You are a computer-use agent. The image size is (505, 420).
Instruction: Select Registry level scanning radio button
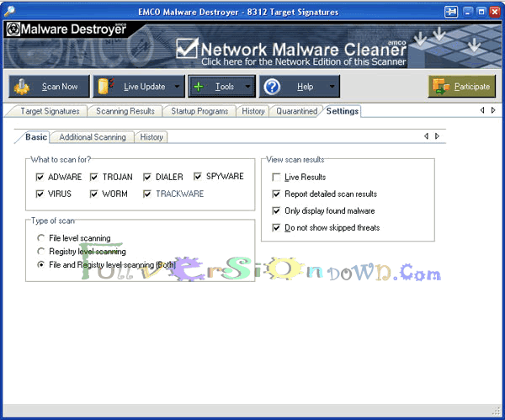click(x=41, y=251)
